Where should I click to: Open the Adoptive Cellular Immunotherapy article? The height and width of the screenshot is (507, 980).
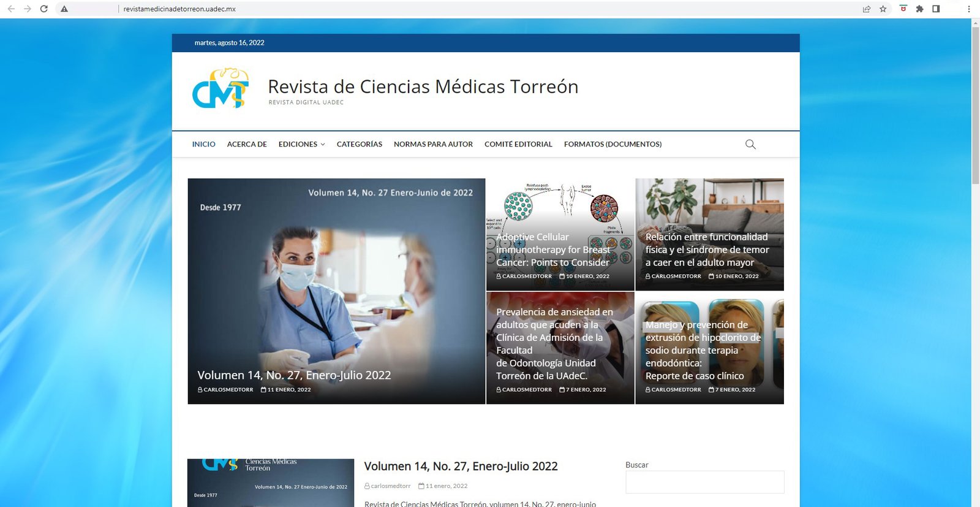click(552, 250)
